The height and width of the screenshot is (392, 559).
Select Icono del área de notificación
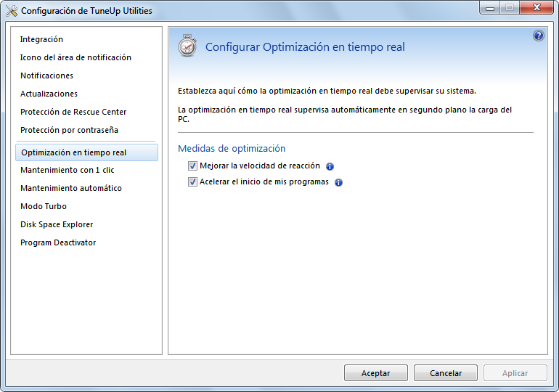coord(76,57)
